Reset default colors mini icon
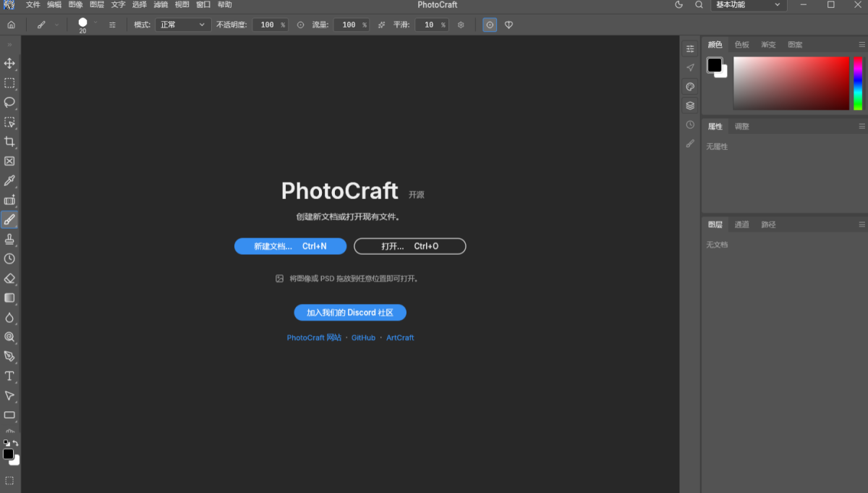Viewport: 868px width, 493px height. (6, 443)
